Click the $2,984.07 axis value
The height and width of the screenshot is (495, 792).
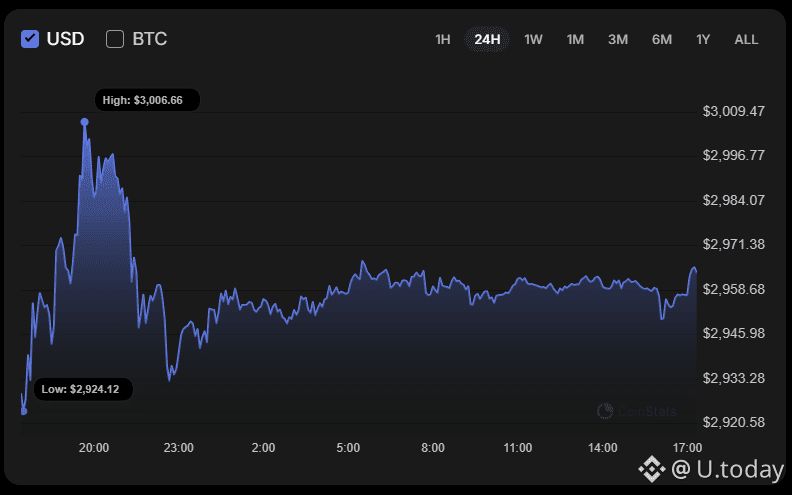click(x=733, y=200)
